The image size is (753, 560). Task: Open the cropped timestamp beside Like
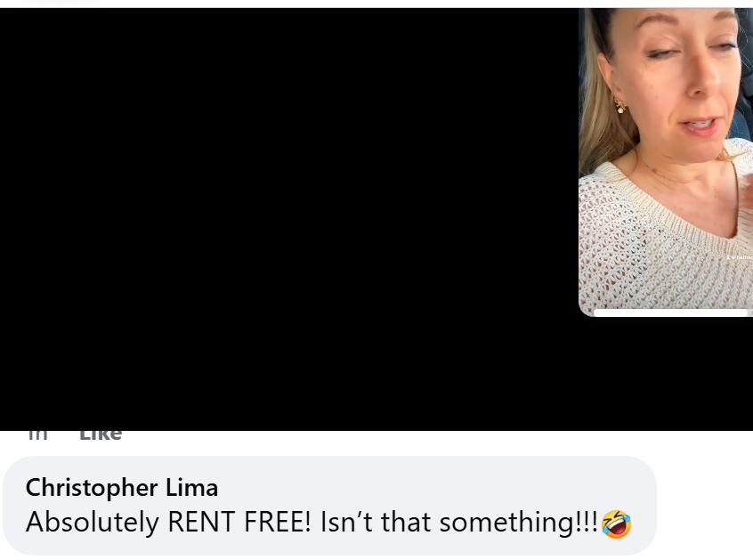click(38, 434)
